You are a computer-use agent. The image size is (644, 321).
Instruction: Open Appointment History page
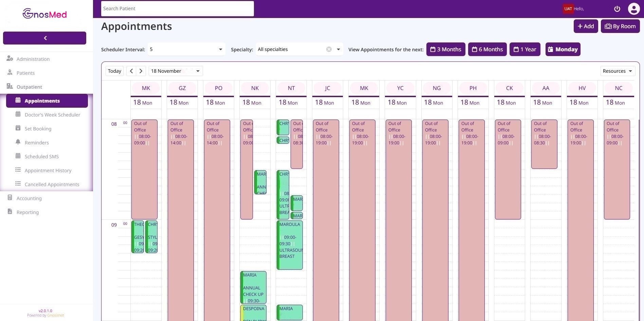pyautogui.click(x=48, y=171)
